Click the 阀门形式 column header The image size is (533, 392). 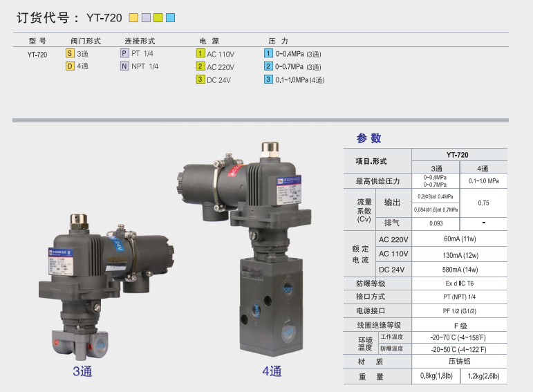point(86,41)
